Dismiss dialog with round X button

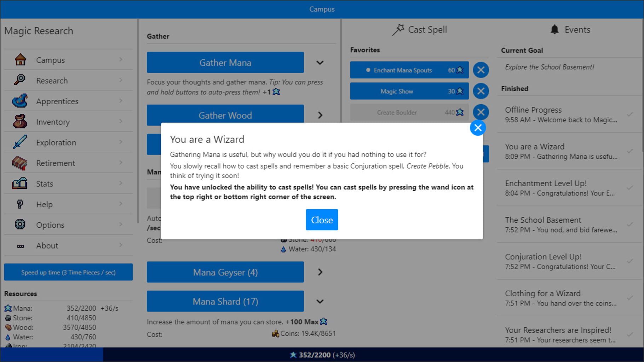(478, 128)
